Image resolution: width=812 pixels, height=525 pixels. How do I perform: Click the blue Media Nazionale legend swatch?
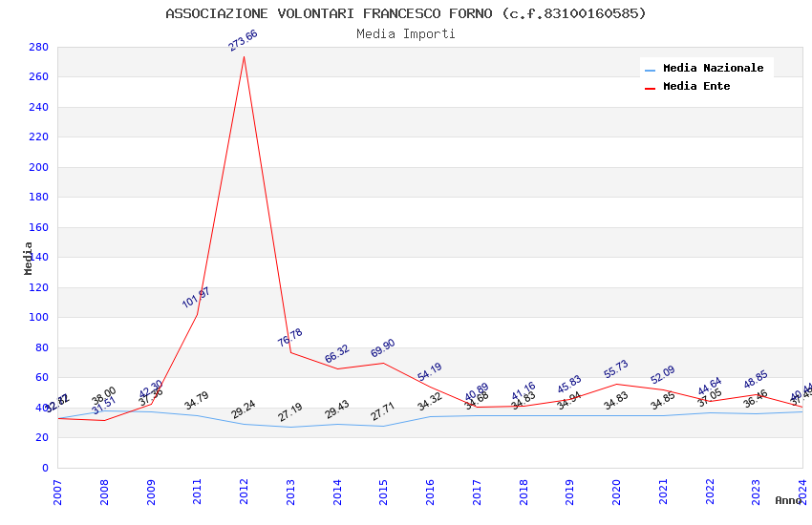(x=650, y=70)
